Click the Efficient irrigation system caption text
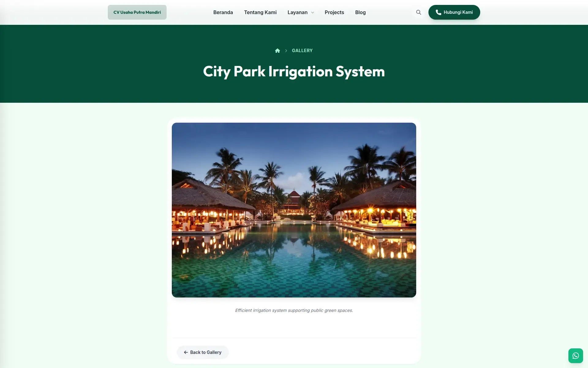 pyautogui.click(x=294, y=310)
